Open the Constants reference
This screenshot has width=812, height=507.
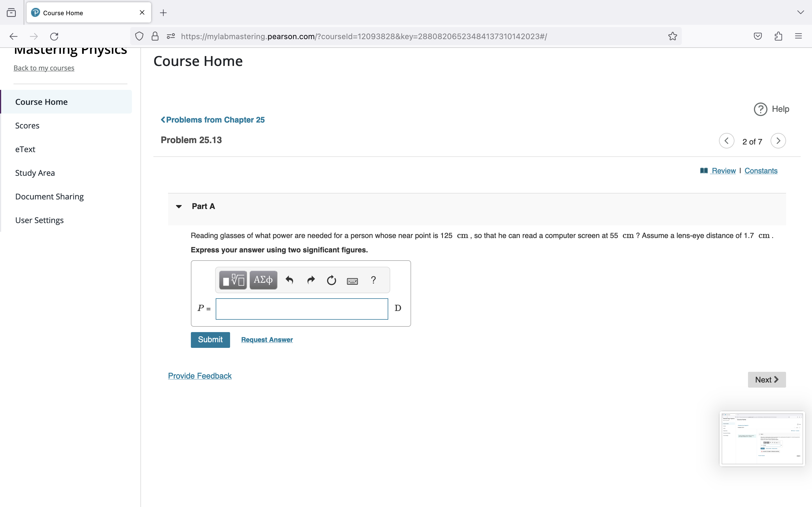761,171
